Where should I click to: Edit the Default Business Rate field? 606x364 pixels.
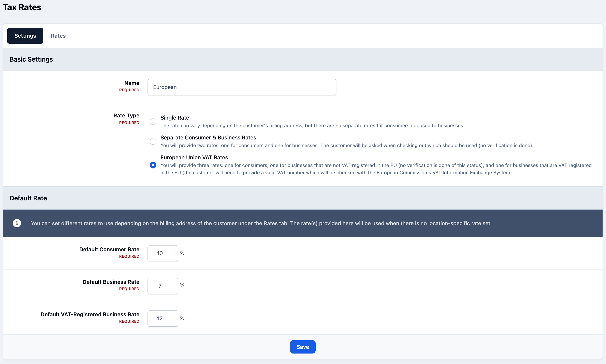pos(163,286)
